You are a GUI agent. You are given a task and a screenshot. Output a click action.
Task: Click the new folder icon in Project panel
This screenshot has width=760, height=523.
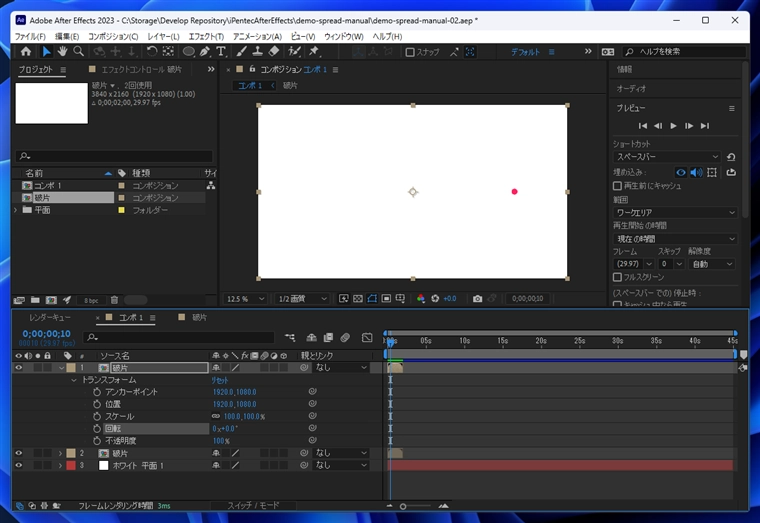[35, 300]
